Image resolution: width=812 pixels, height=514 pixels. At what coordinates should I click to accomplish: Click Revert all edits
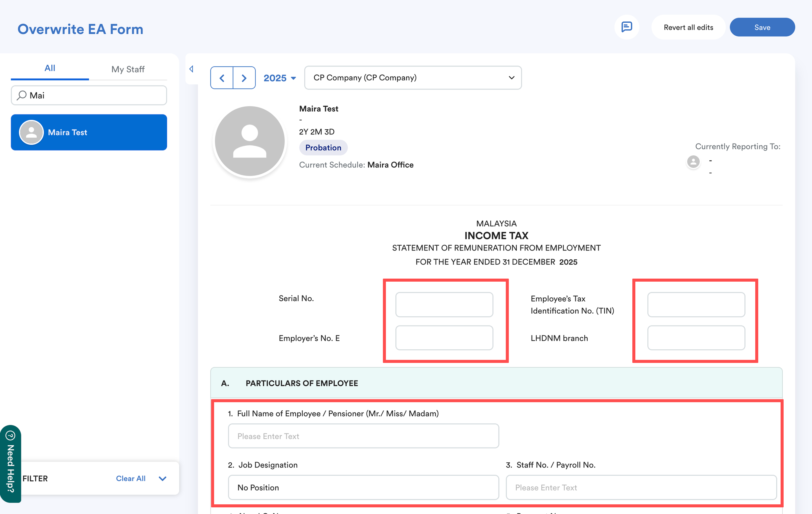[688, 27]
